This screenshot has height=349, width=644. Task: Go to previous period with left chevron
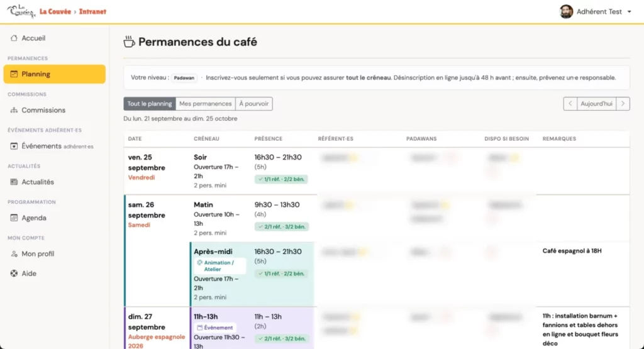click(570, 104)
